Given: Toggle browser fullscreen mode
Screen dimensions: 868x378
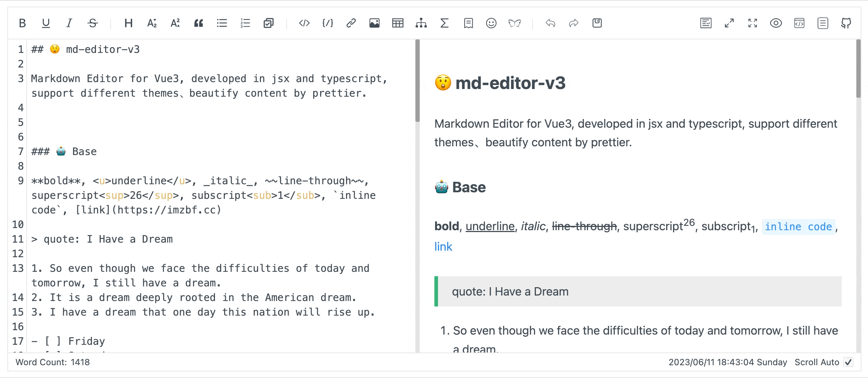Looking at the screenshot, I should click(753, 23).
